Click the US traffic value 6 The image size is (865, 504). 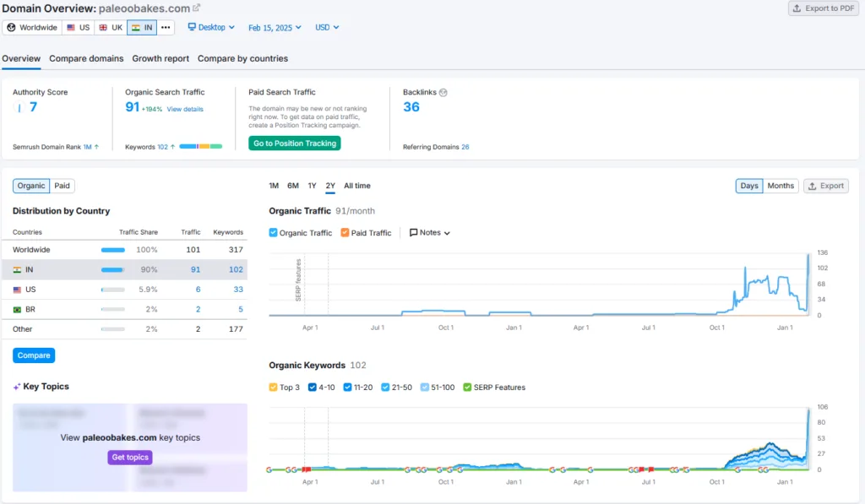198,290
